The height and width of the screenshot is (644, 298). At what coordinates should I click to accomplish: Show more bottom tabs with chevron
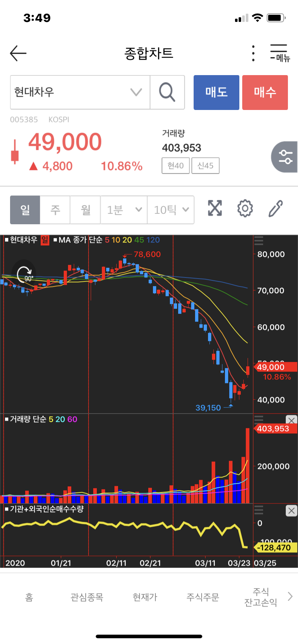pyautogui.click(x=290, y=597)
